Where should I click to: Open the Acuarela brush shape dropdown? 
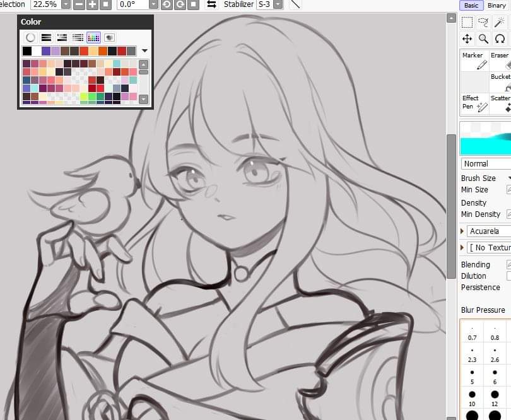[x=489, y=231]
